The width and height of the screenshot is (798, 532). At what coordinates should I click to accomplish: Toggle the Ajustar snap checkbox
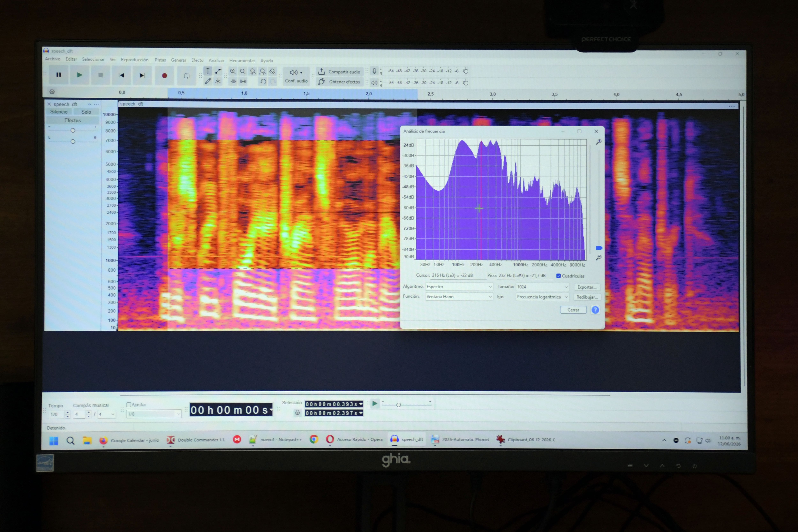[x=129, y=405]
